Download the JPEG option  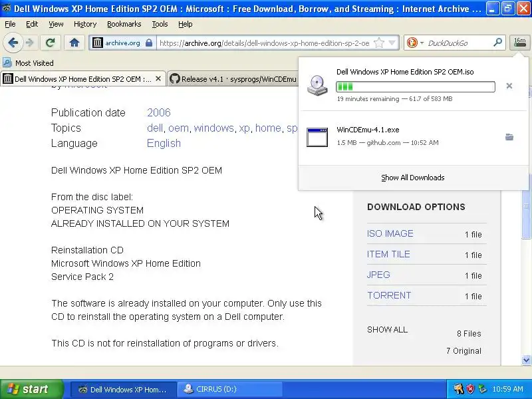[x=378, y=275]
